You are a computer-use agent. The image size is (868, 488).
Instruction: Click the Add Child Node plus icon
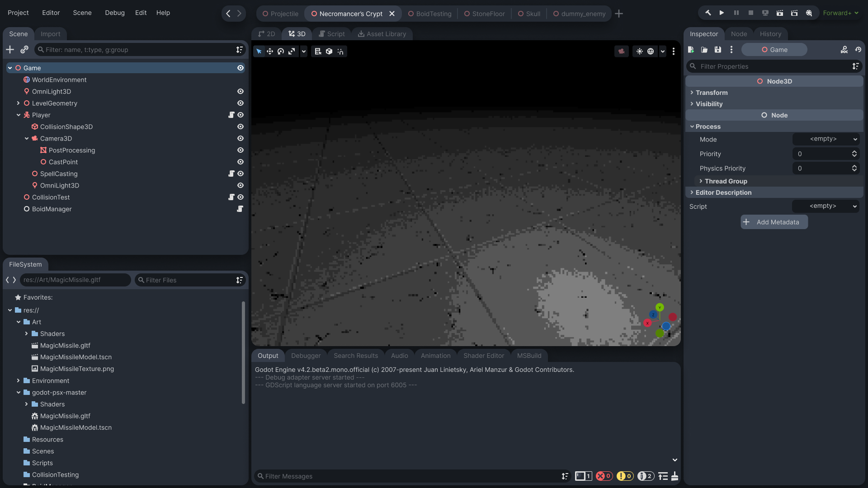click(x=10, y=50)
